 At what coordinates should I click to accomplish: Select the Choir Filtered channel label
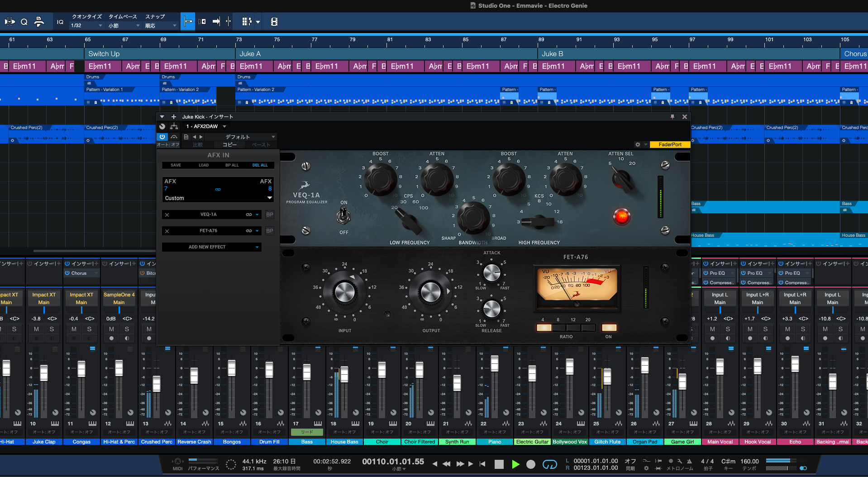(420, 442)
